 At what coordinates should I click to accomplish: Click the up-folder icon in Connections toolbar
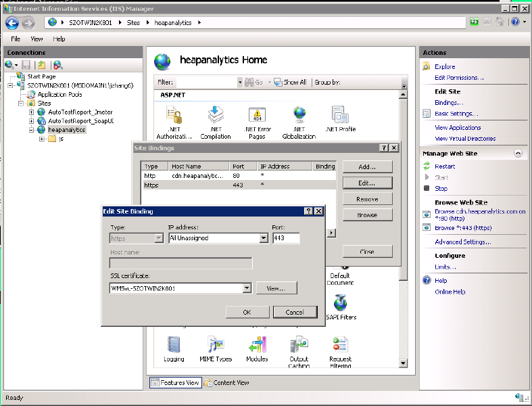click(41, 64)
